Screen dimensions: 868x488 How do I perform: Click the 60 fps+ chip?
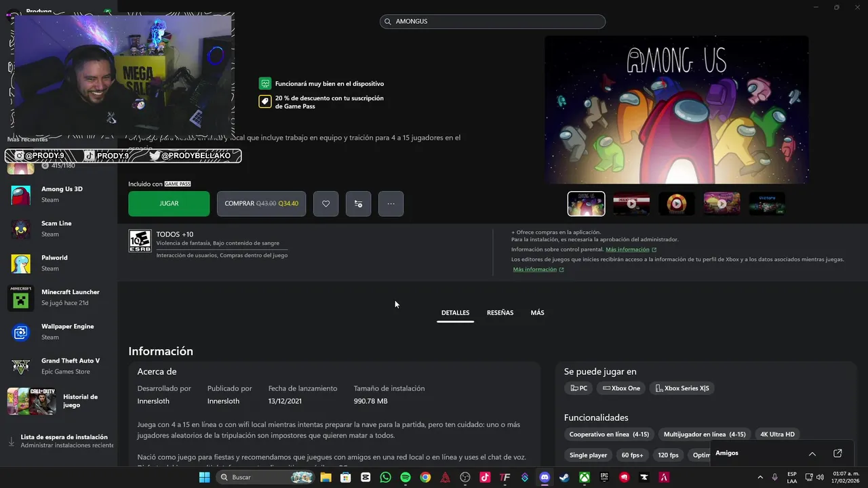[x=633, y=455]
